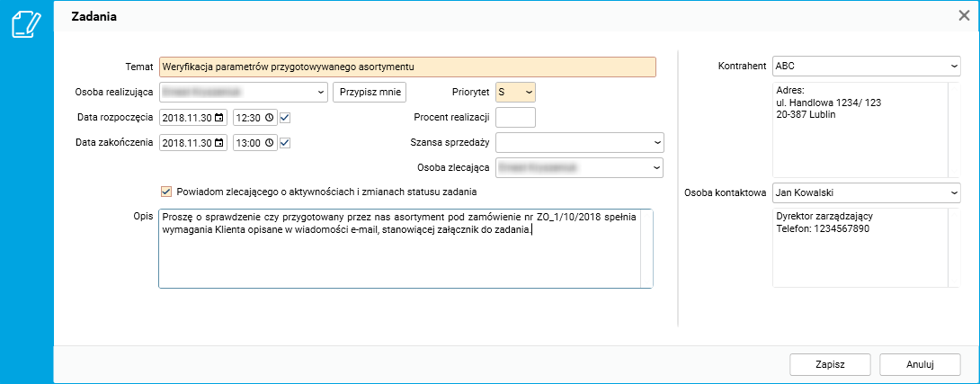Click the end time clock icon
This screenshot has height=384, width=980.
tap(269, 142)
